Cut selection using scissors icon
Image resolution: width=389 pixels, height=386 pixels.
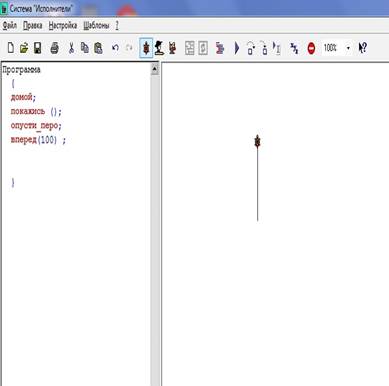(71, 48)
